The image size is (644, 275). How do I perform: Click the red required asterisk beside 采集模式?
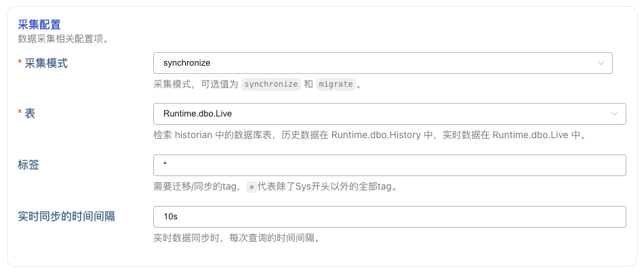[x=19, y=63]
